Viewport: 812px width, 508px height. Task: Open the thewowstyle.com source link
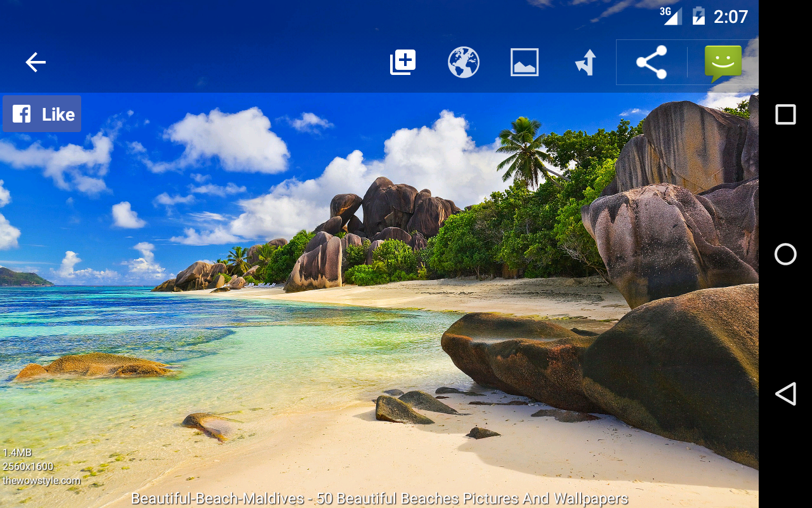click(42, 481)
